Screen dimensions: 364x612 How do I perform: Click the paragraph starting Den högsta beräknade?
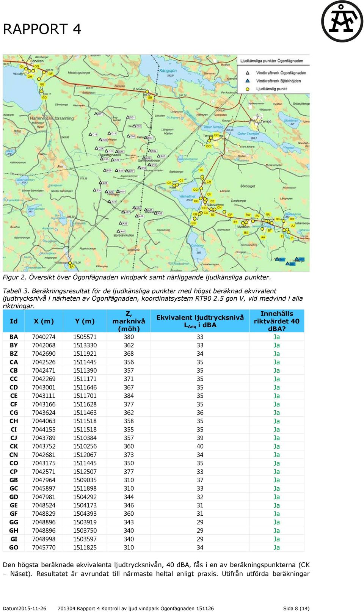tap(156, 569)
